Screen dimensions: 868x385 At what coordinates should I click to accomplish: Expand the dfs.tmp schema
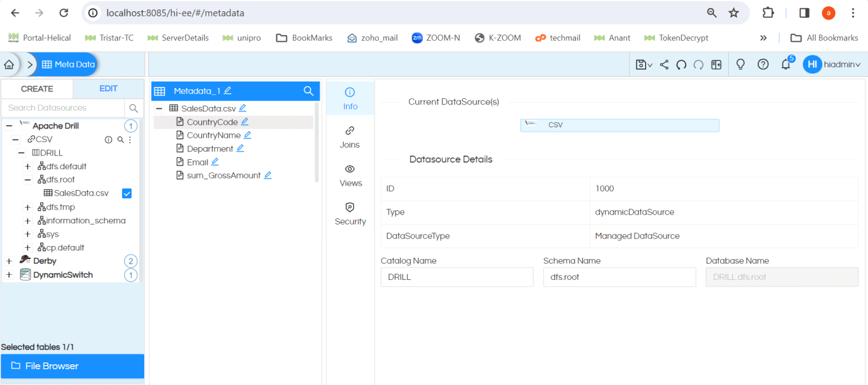click(28, 207)
